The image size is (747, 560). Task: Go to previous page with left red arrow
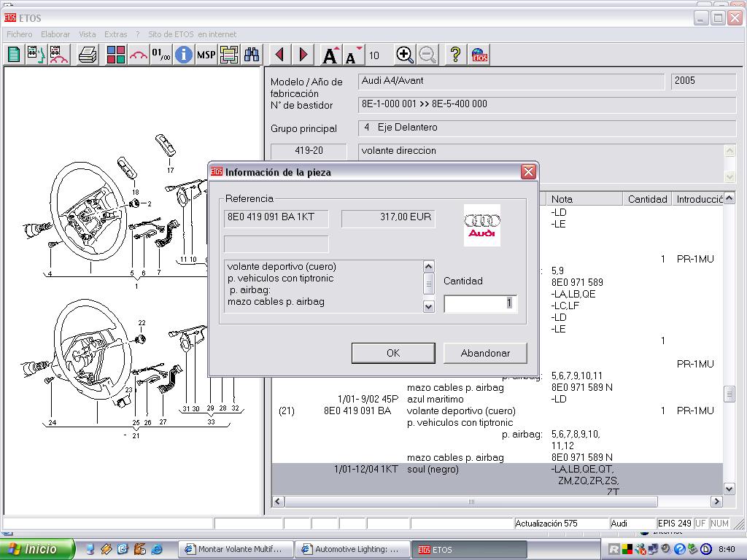click(x=280, y=55)
